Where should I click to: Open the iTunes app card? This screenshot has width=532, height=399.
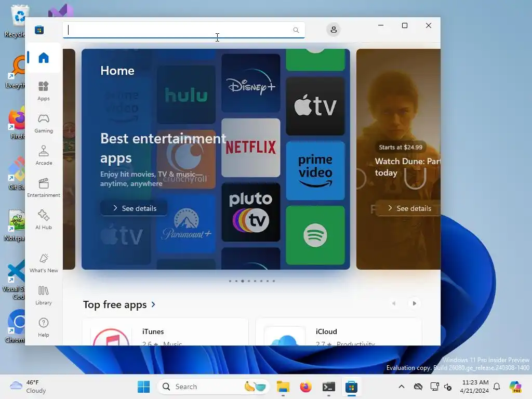[x=165, y=332]
